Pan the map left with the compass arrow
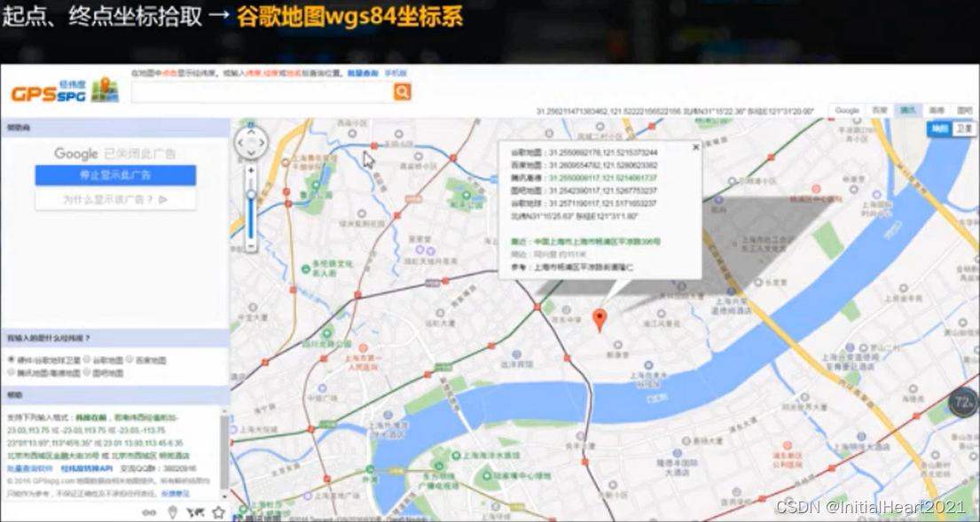Screen dimensions: 980x522 coord(240,143)
